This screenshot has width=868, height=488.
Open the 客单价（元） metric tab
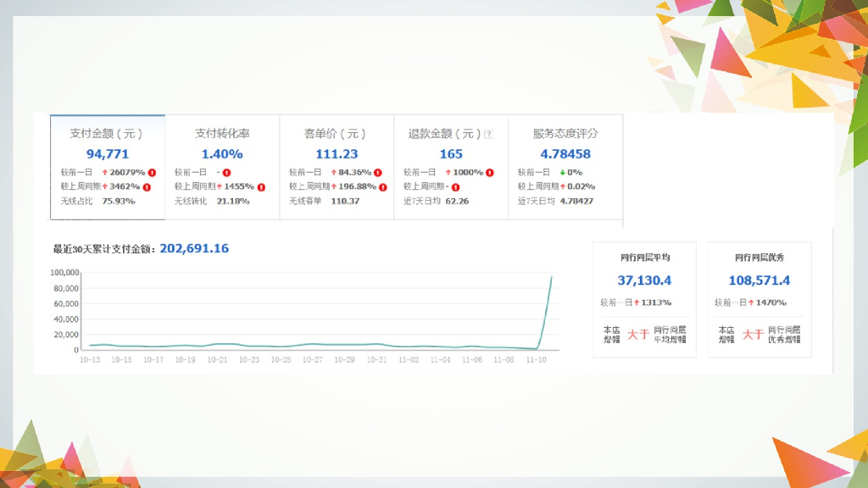click(336, 134)
